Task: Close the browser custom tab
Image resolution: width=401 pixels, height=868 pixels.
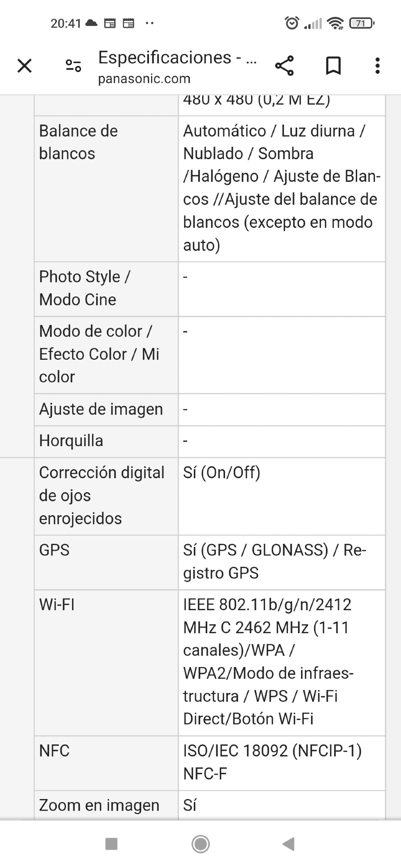Action: pyautogui.click(x=25, y=66)
